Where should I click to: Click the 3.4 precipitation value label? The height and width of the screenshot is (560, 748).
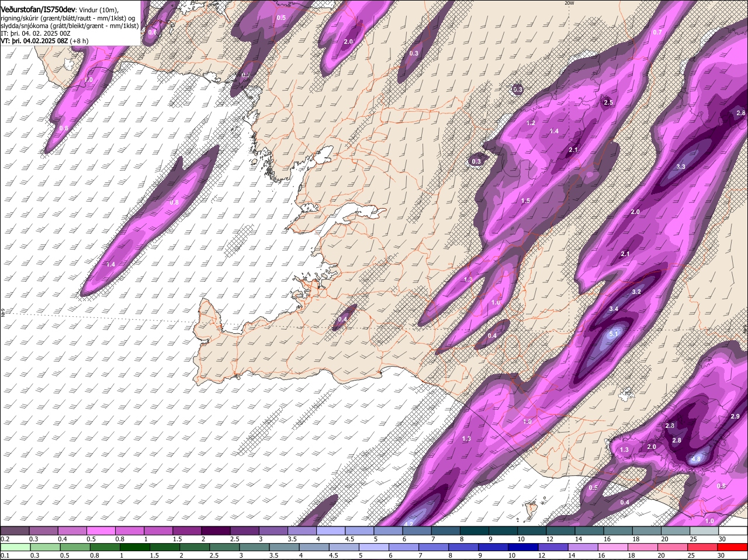614,309
